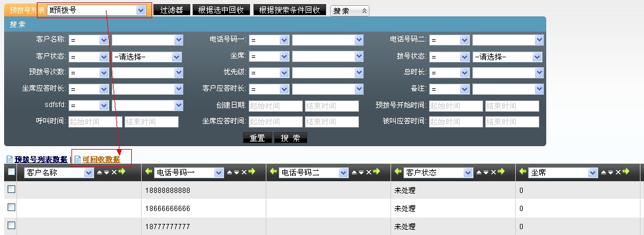Check the row with phone 18888888888
Image resolution: width=644 pixels, height=235 pixels.
click(11, 189)
